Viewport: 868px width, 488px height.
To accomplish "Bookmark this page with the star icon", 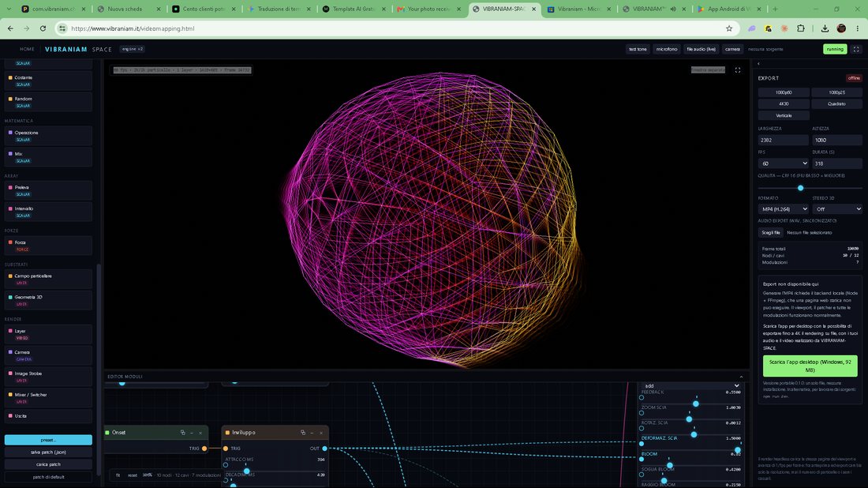I will point(729,28).
